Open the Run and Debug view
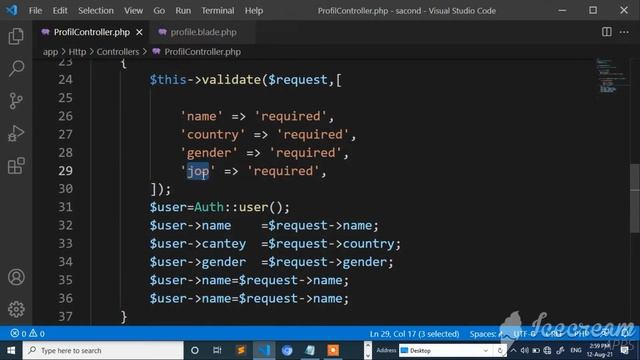640x360 pixels. click(x=16, y=133)
